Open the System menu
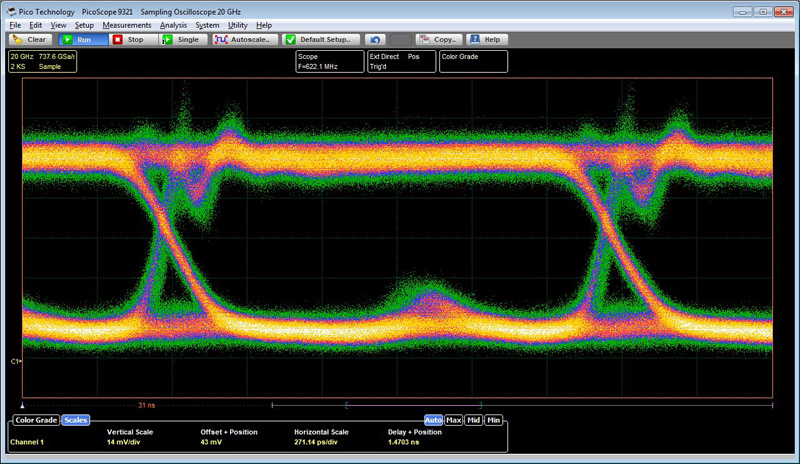 207,25
